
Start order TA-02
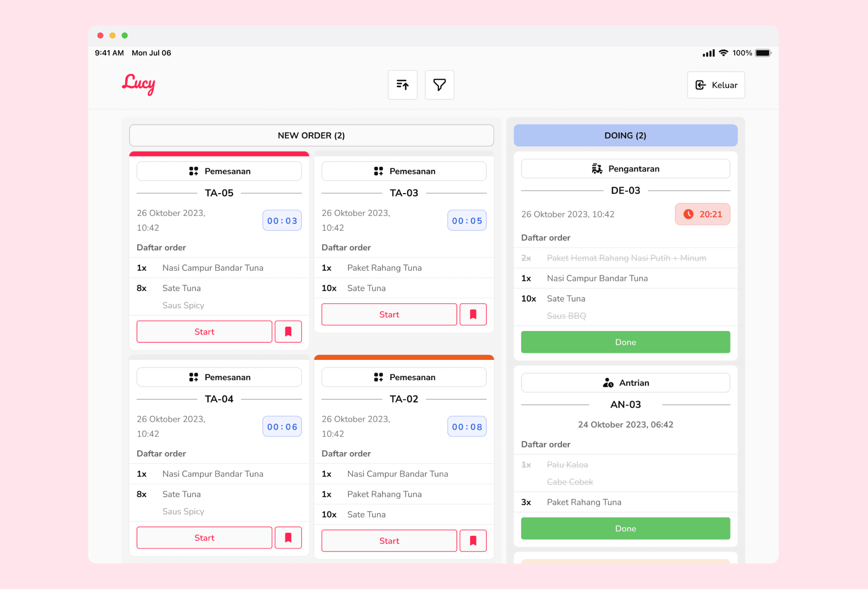[389, 541]
